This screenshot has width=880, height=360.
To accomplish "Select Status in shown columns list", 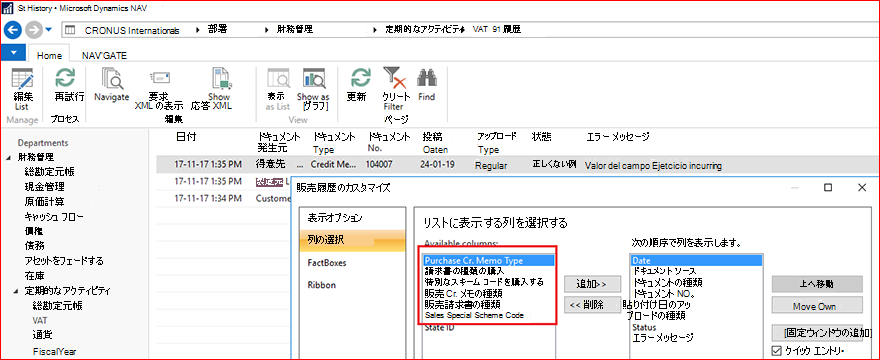I will [644, 327].
